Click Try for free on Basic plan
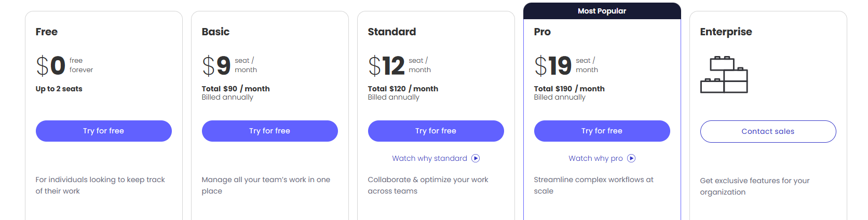This screenshot has width=868, height=220. [x=270, y=131]
